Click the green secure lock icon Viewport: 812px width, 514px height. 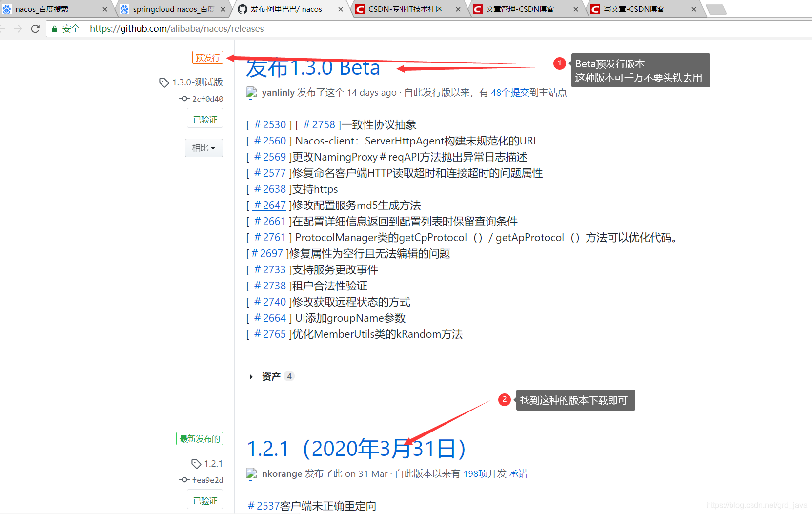[55, 29]
